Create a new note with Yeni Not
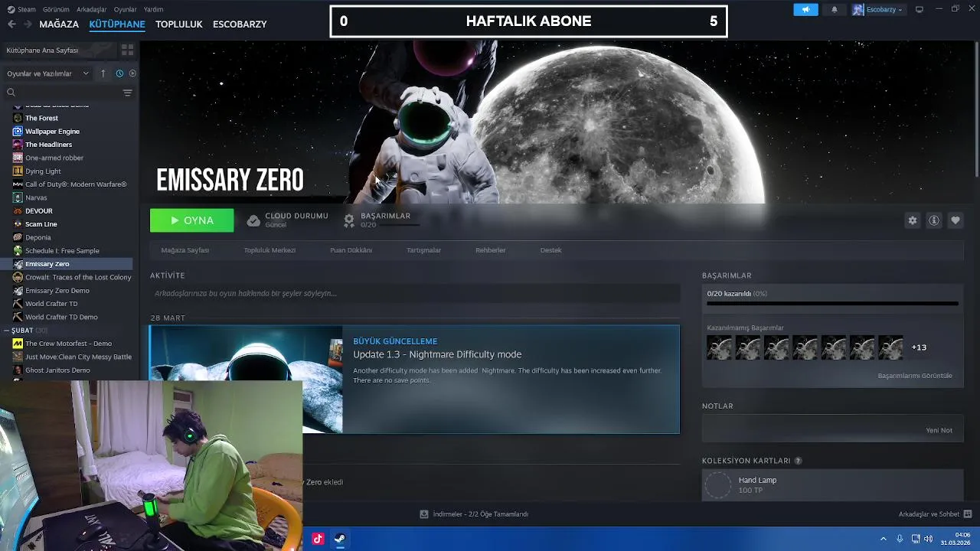This screenshot has width=980, height=551. point(939,430)
